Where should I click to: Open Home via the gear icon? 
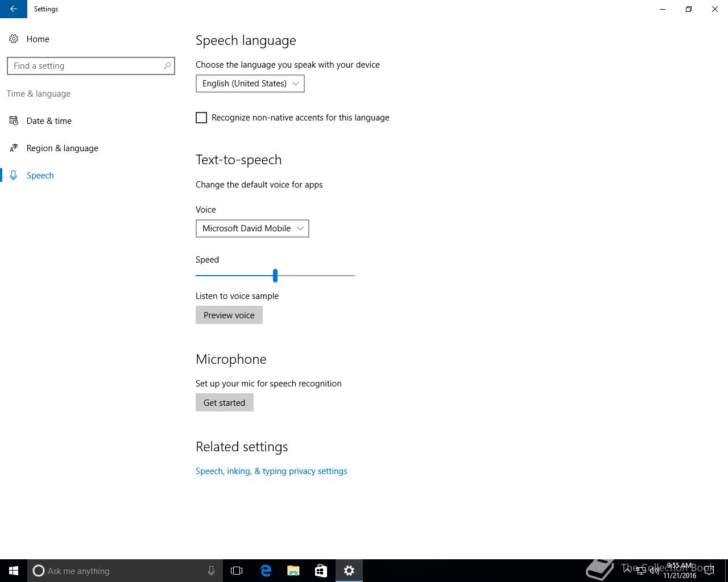click(x=14, y=39)
